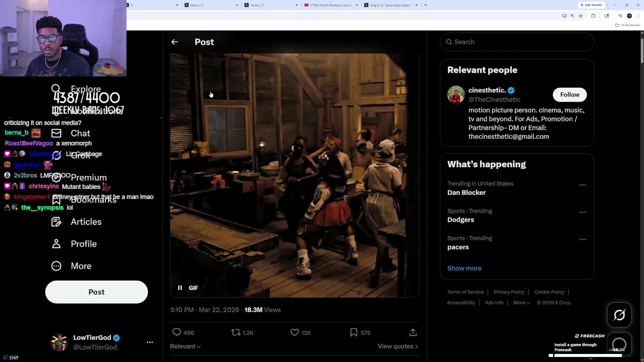Open Chrome three-dot menu
The height and width of the screenshot is (362, 644).
[x=638, y=16]
